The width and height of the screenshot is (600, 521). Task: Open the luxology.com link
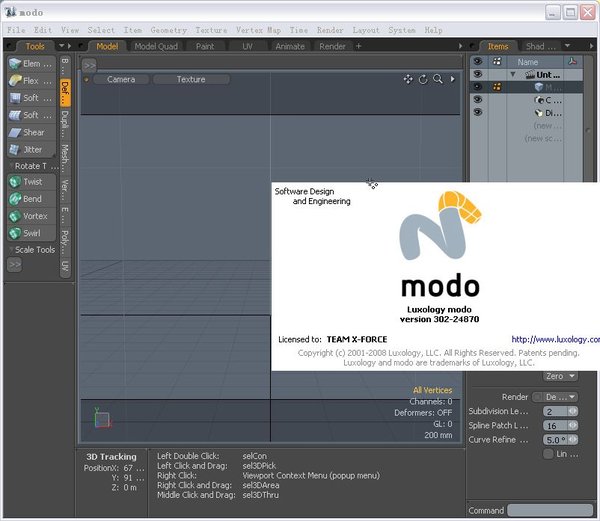pyautogui.click(x=555, y=339)
